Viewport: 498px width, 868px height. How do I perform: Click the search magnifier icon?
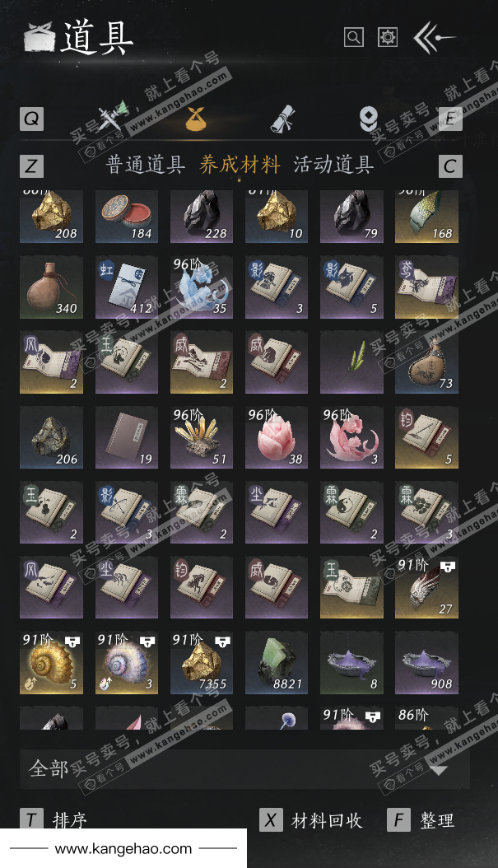(354, 37)
